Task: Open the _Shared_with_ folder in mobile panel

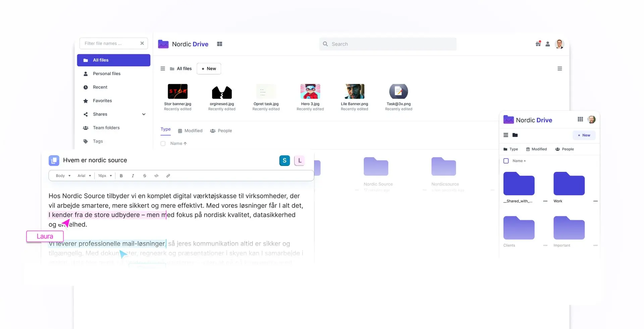Action: (x=519, y=184)
